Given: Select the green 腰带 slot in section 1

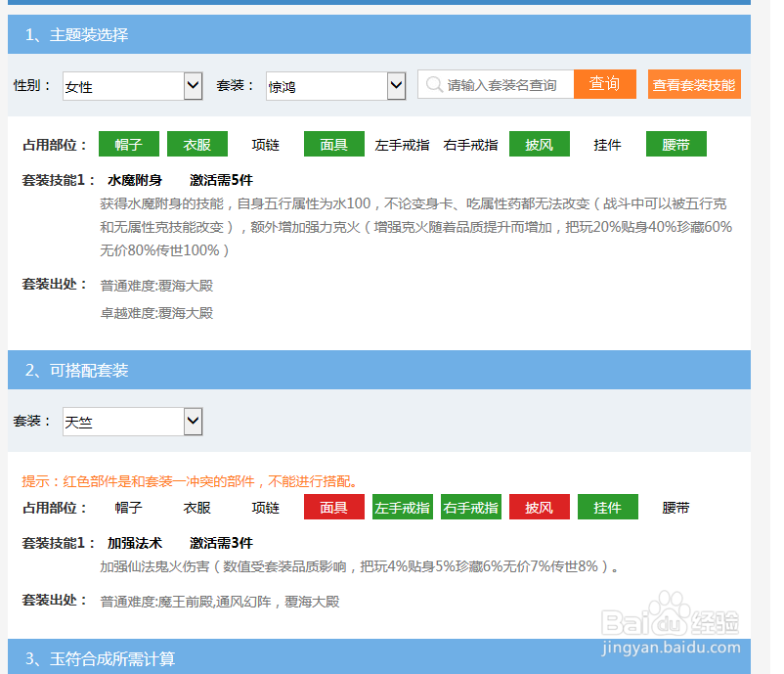Looking at the screenshot, I should pyautogui.click(x=676, y=144).
